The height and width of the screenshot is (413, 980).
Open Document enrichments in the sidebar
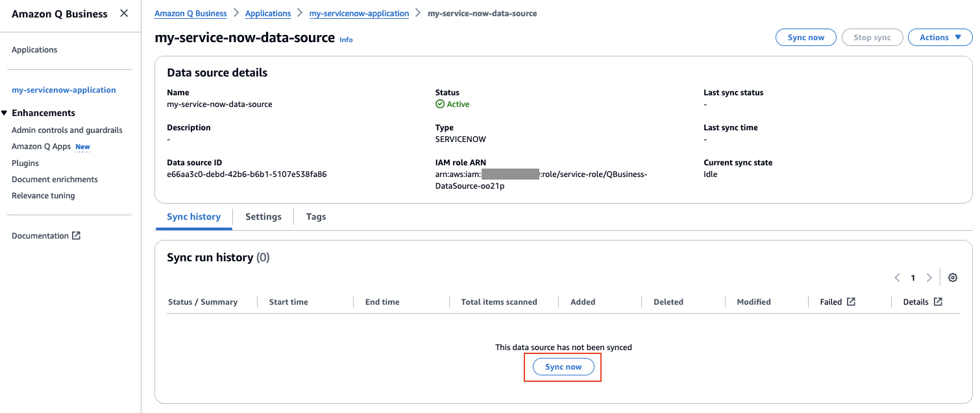point(55,180)
